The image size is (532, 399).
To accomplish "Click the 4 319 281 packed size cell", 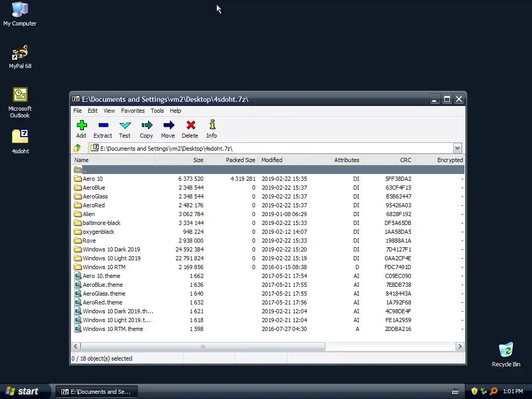I will click(x=243, y=179).
